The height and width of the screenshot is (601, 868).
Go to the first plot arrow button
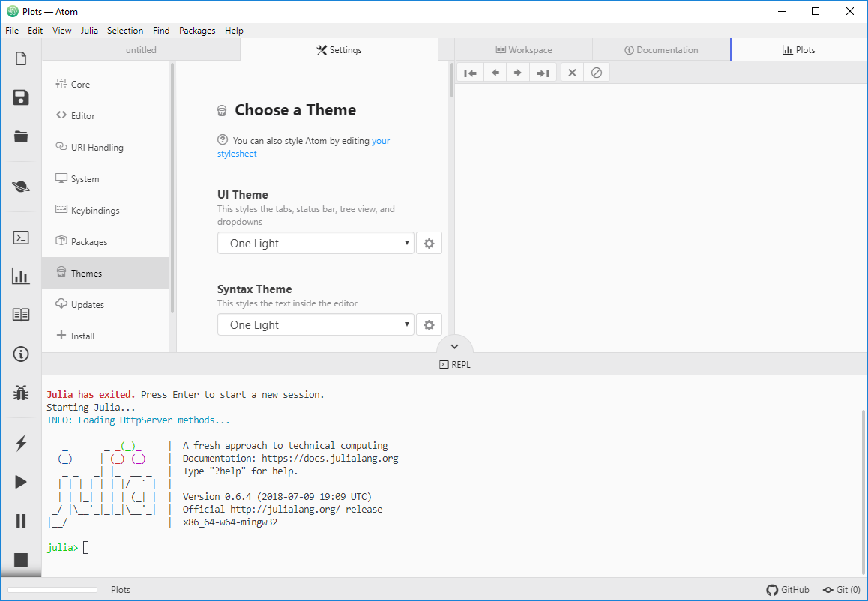[x=470, y=73]
